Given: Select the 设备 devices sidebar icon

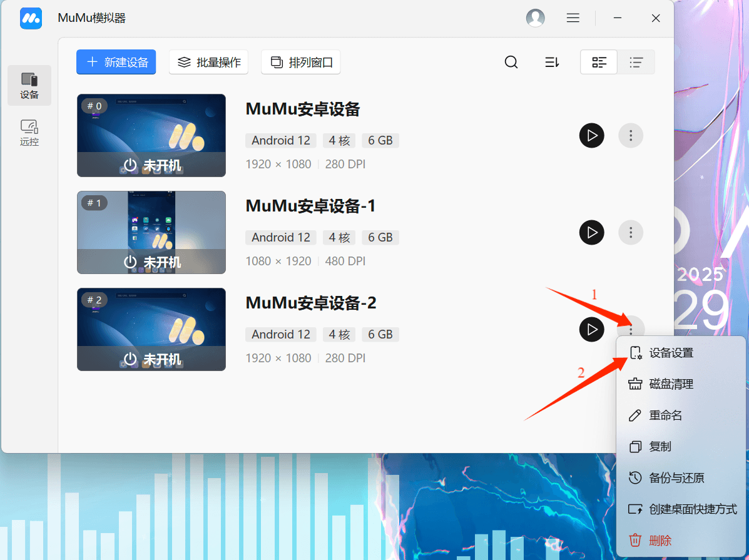Looking at the screenshot, I should [x=29, y=85].
